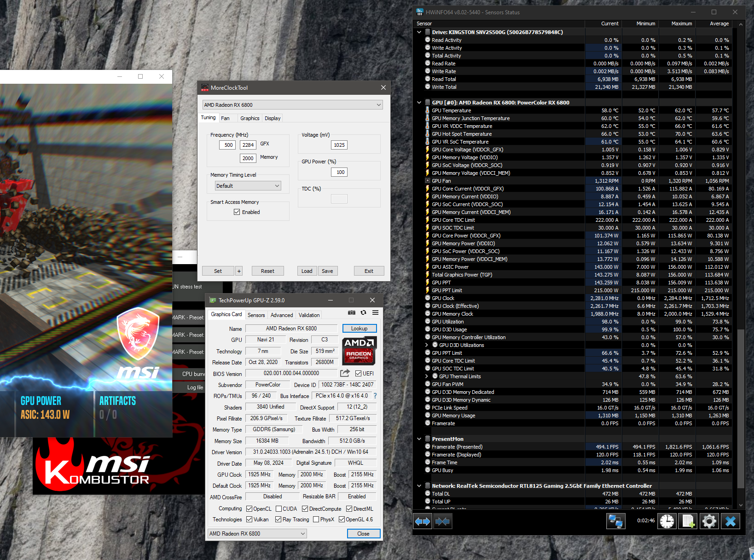This screenshot has height=560, width=754.
Task: Toggle UEFI checkbox in GPU-Z
Action: 358,373
